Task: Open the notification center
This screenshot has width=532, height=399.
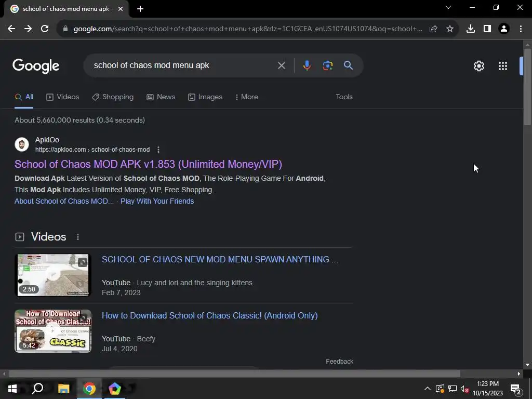Action: pos(515,389)
